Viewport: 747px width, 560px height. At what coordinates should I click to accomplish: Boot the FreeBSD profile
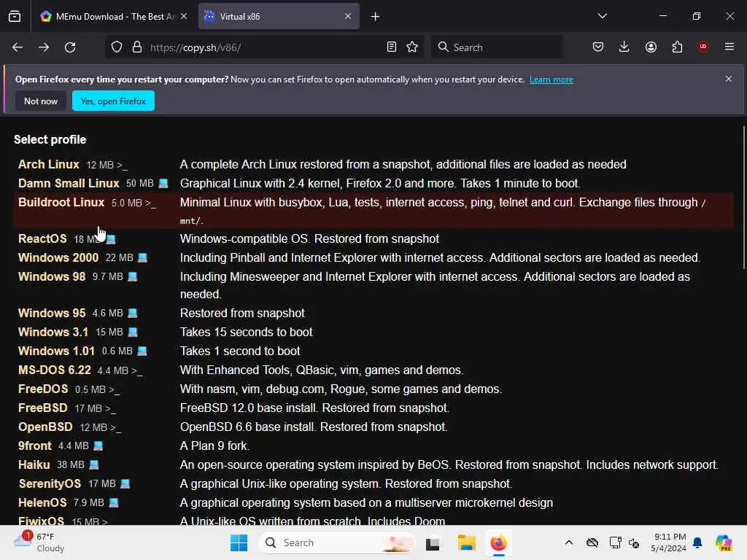click(x=43, y=408)
